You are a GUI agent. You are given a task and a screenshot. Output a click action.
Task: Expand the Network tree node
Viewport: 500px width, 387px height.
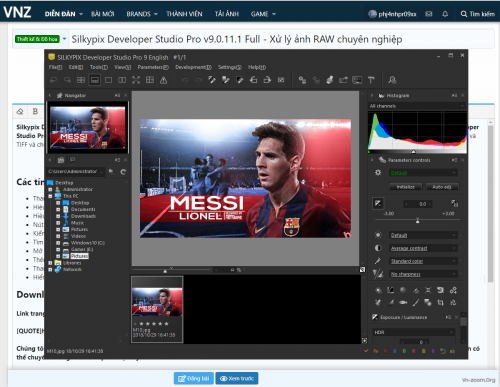coord(50,269)
